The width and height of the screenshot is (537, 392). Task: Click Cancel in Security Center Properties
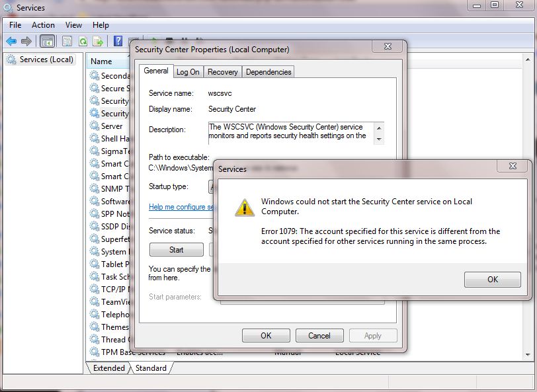pos(319,336)
